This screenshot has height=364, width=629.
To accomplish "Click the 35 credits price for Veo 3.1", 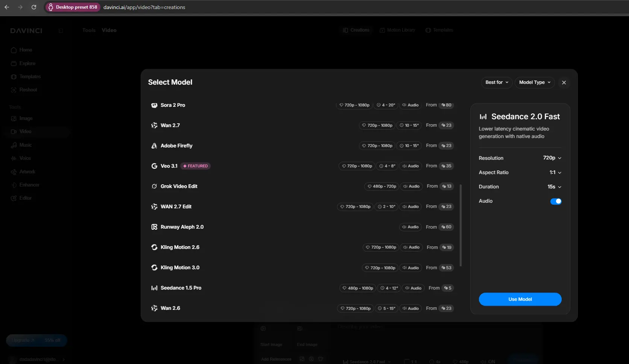I will point(447,166).
